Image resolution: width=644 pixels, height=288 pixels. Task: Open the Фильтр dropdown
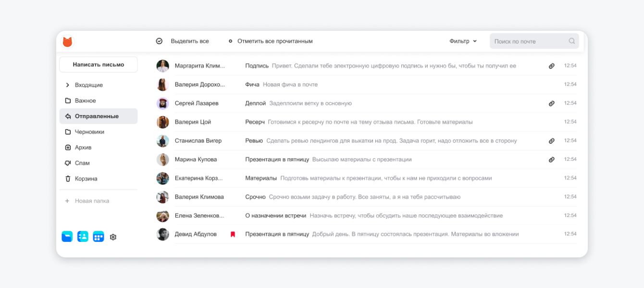point(463,41)
